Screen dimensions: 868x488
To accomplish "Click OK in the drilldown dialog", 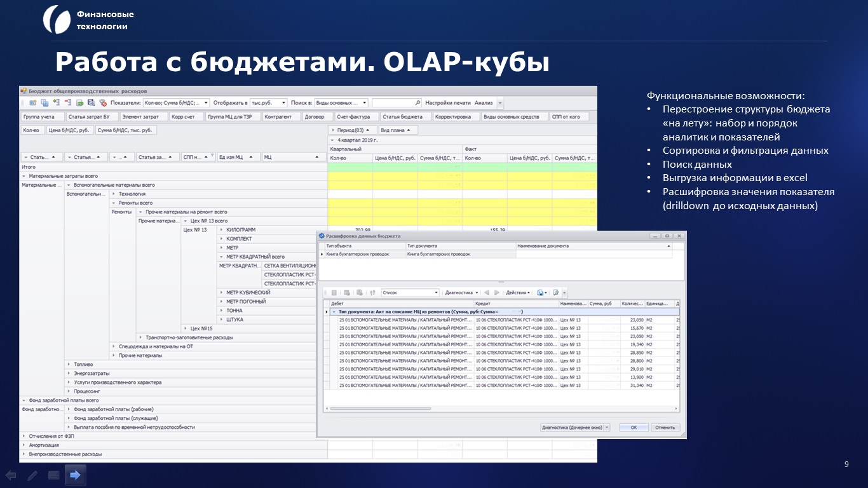I will click(634, 428).
